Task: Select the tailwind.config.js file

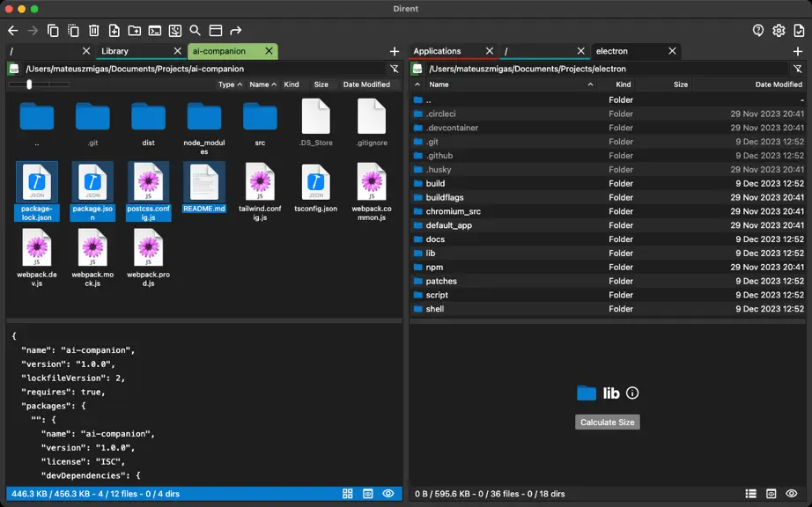Action: [x=260, y=192]
